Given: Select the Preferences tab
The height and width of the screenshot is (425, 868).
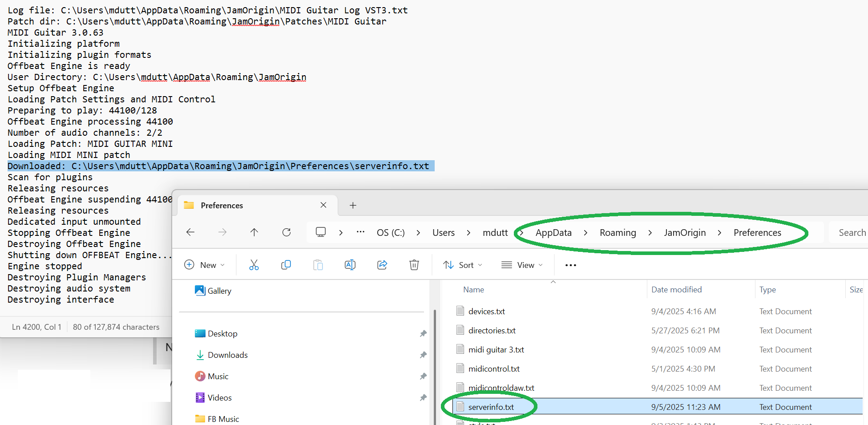Looking at the screenshot, I should [x=257, y=205].
